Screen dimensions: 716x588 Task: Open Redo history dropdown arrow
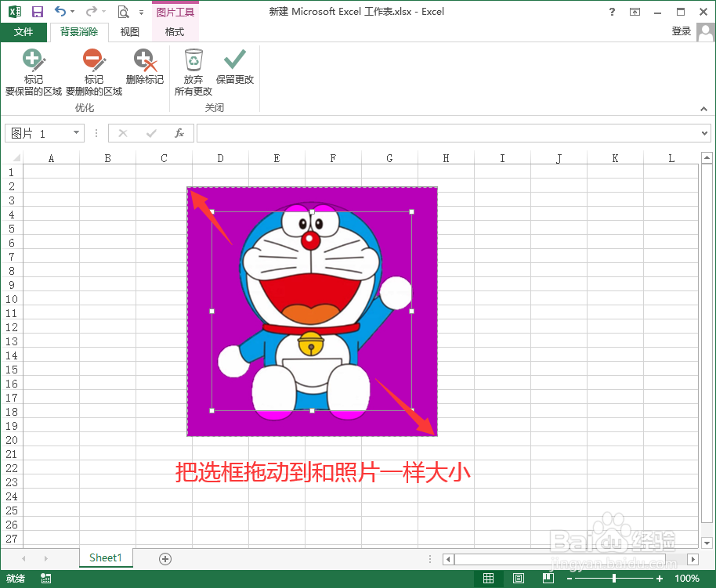pyautogui.click(x=104, y=12)
